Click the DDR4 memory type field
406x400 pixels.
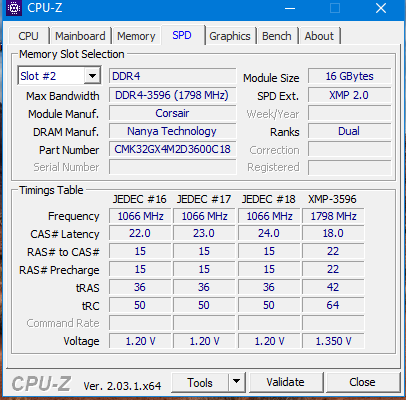click(x=173, y=76)
